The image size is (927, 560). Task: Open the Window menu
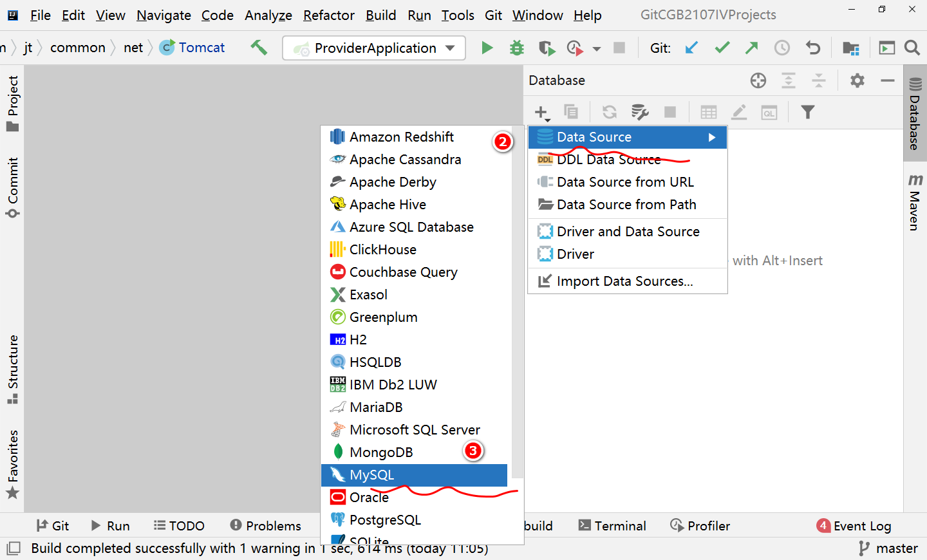538,15
